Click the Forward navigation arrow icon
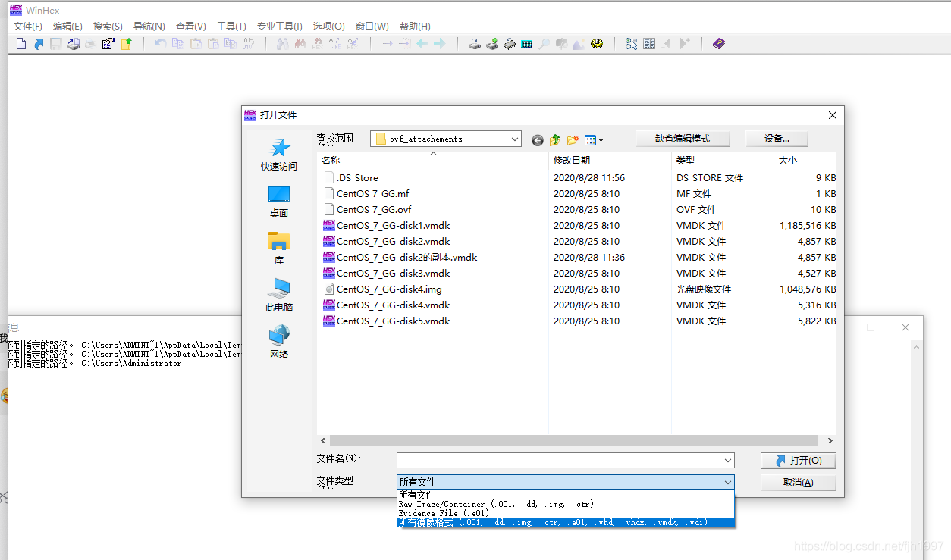Viewport: 951px width, 560px height. tap(439, 44)
